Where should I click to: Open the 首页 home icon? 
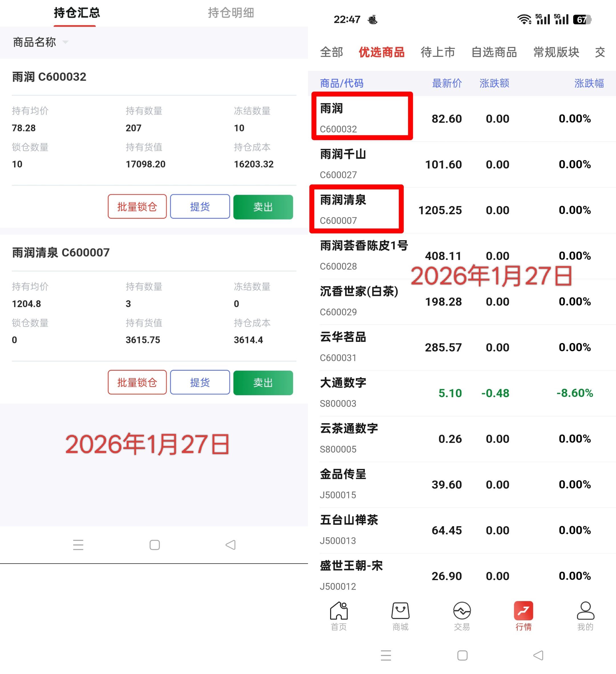[339, 612]
